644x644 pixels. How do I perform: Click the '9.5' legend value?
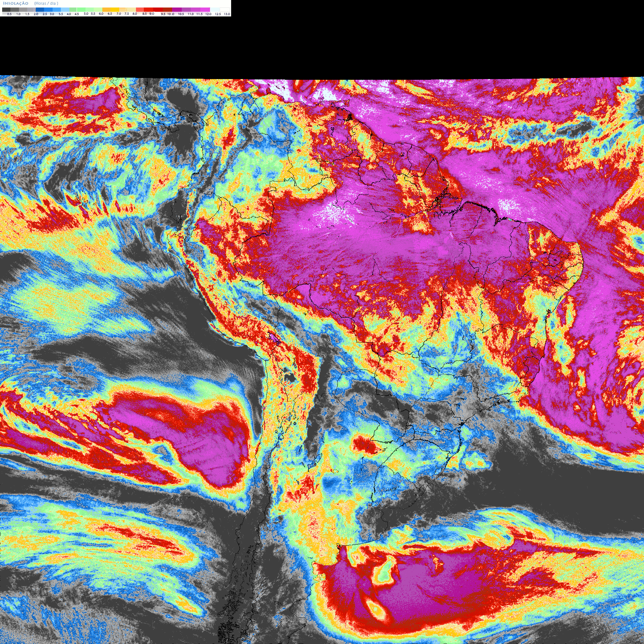click(163, 14)
